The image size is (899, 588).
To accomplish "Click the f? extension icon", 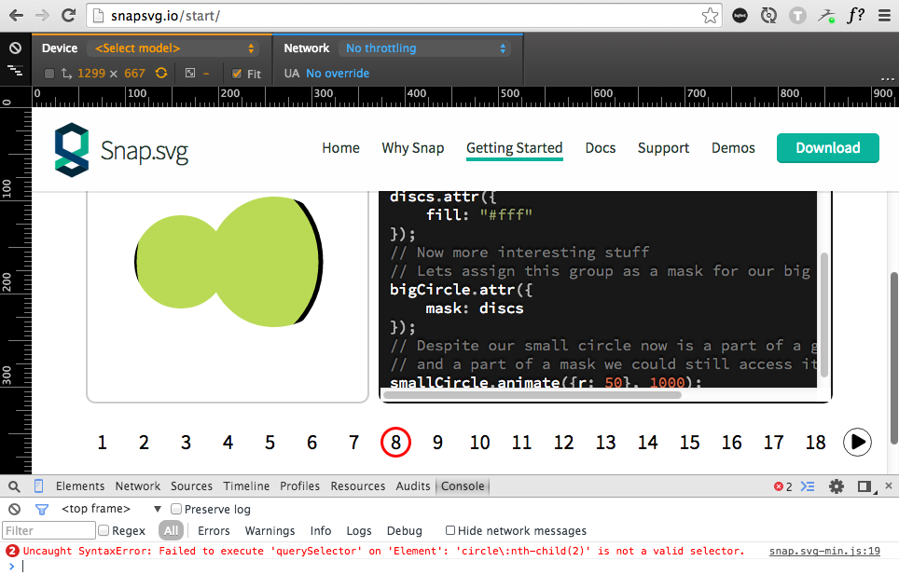I will click(855, 16).
